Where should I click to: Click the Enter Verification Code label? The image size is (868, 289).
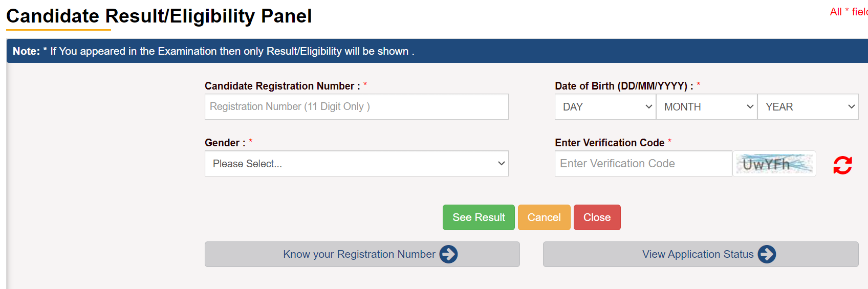610,143
